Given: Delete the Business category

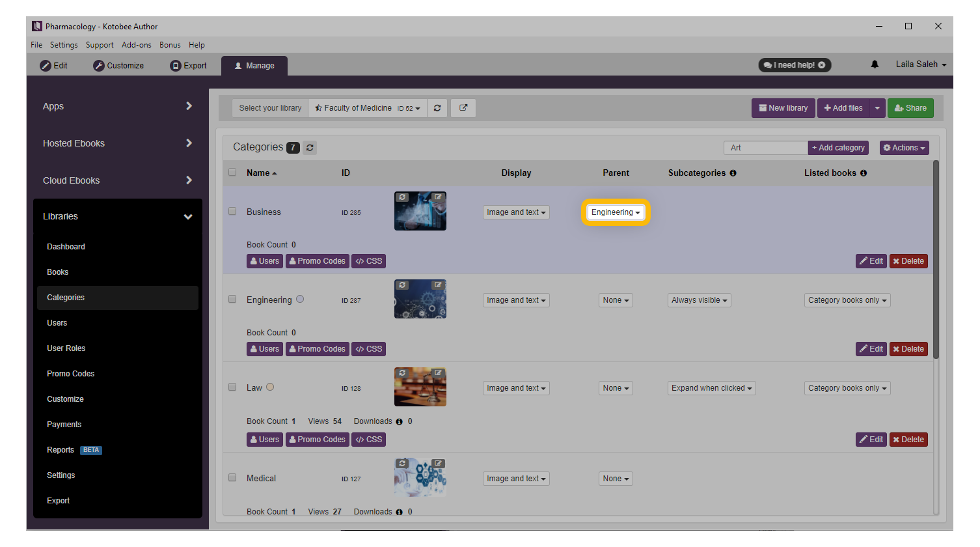Looking at the screenshot, I should 908,261.
